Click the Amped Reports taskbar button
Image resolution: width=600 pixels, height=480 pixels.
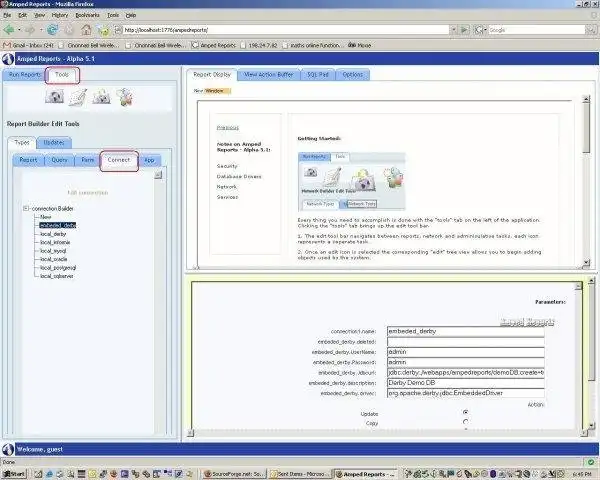[365, 474]
